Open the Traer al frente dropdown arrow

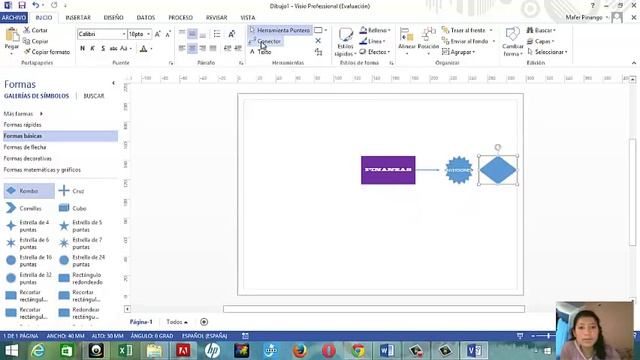(491, 30)
